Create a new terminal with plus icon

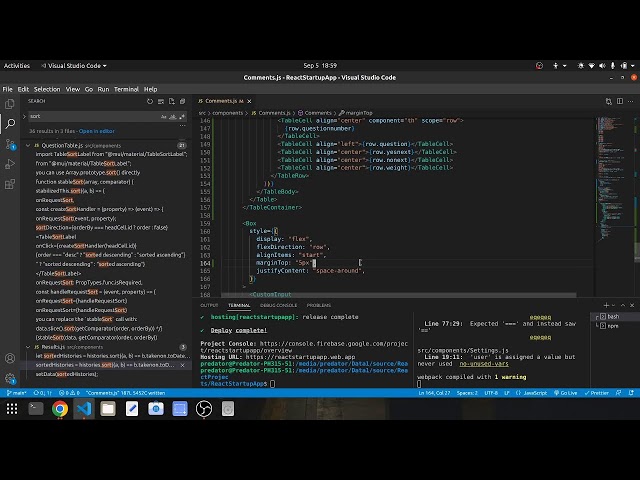pos(606,305)
